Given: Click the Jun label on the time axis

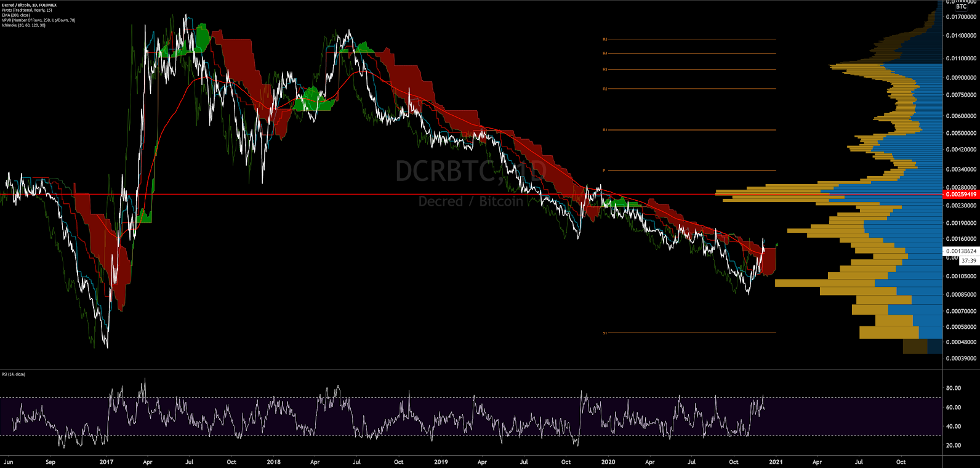Looking at the screenshot, I should click(9, 462).
